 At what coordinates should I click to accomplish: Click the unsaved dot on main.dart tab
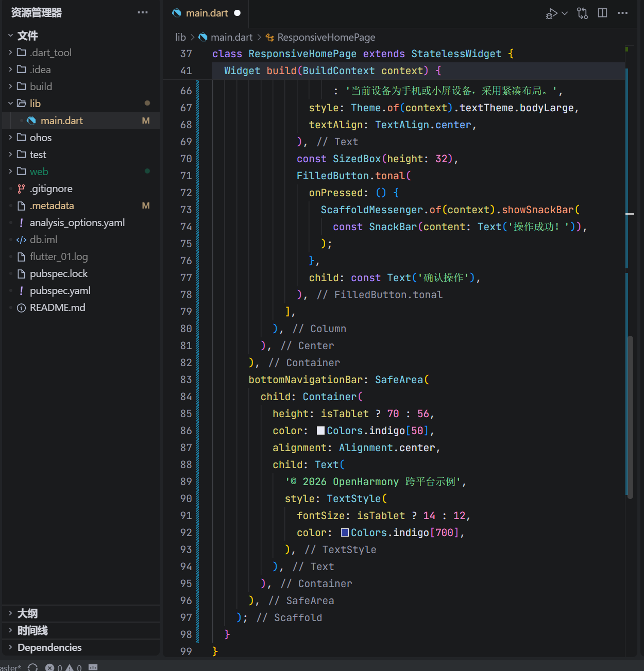[x=237, y=13]
